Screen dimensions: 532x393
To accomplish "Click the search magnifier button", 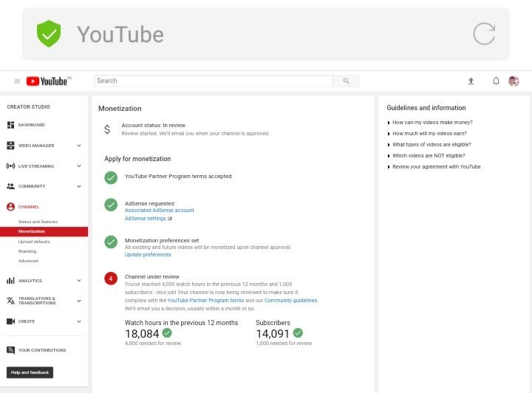I will click(x=346, y=81).
